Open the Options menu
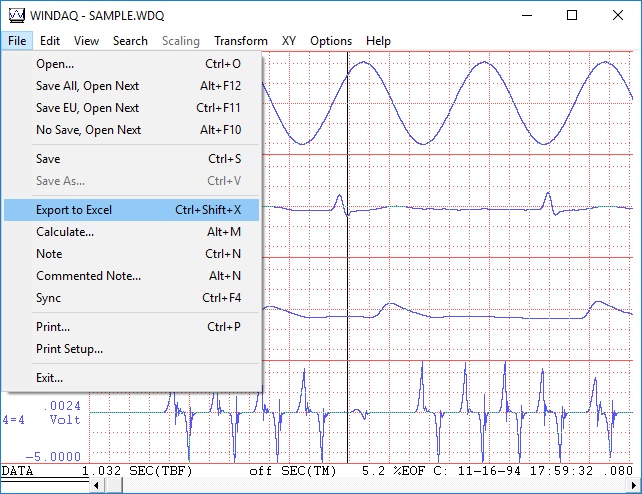This screenshot has width=642, height=494. [331, 41]
